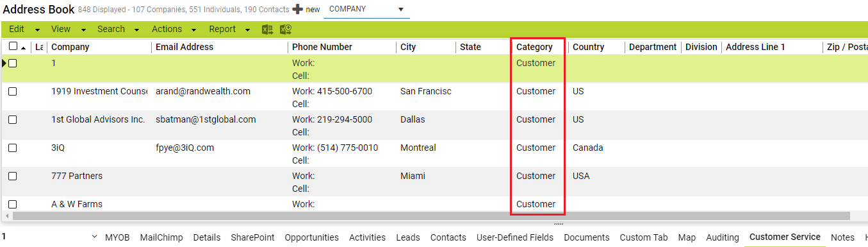This screenshot has width=868, height=247.
Task: Click the sort arrow beside header checkbox
Action: [24, 47]
